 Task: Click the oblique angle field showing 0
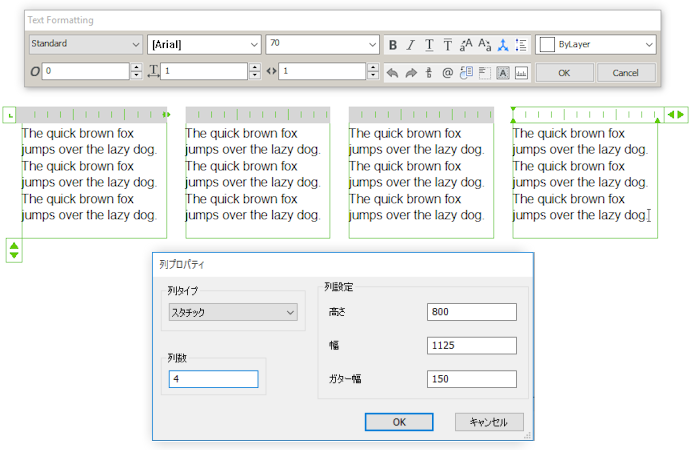[86, 71]
